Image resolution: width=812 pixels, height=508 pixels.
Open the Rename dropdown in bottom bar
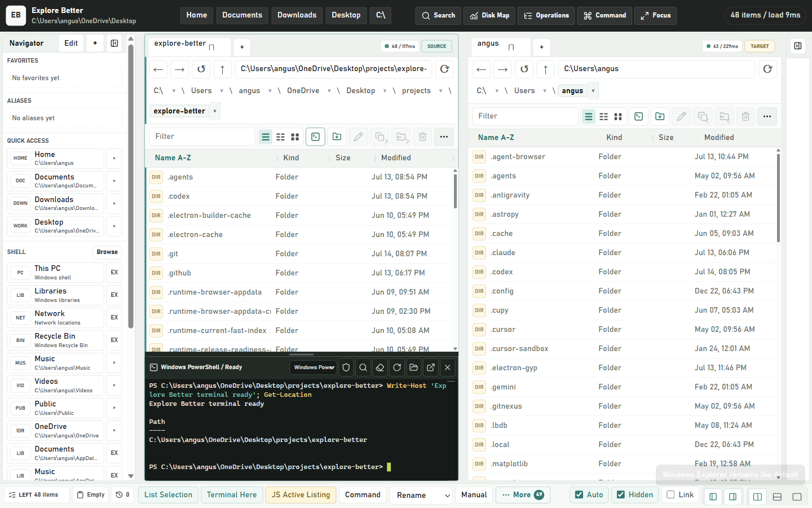(421, 495)
